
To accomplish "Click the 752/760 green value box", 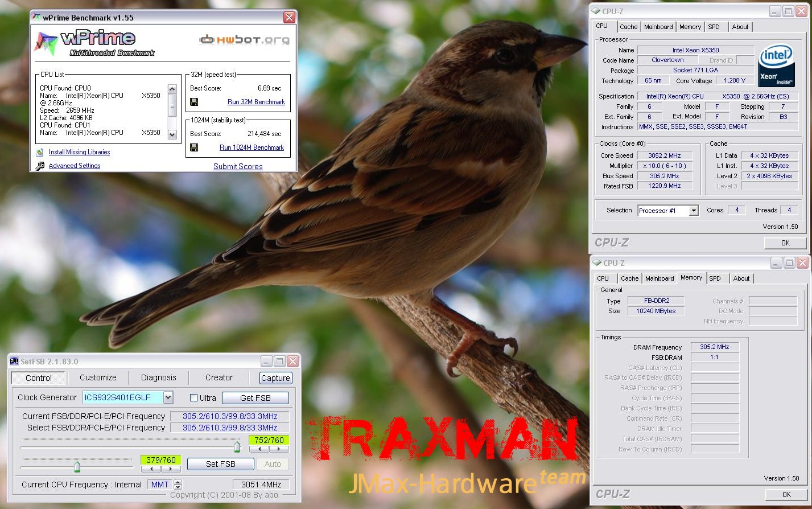I will pyautogui.click(x=269, y=440).
